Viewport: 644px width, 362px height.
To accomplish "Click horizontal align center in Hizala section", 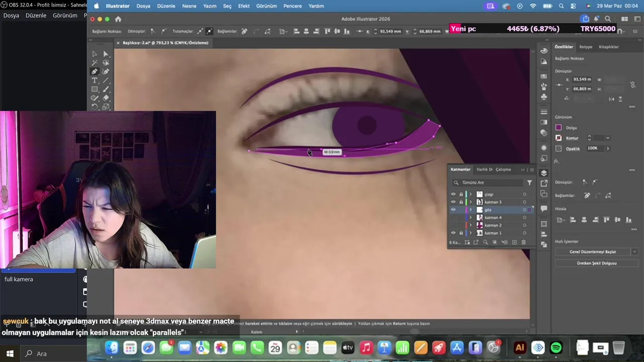I will pos(584,220).
